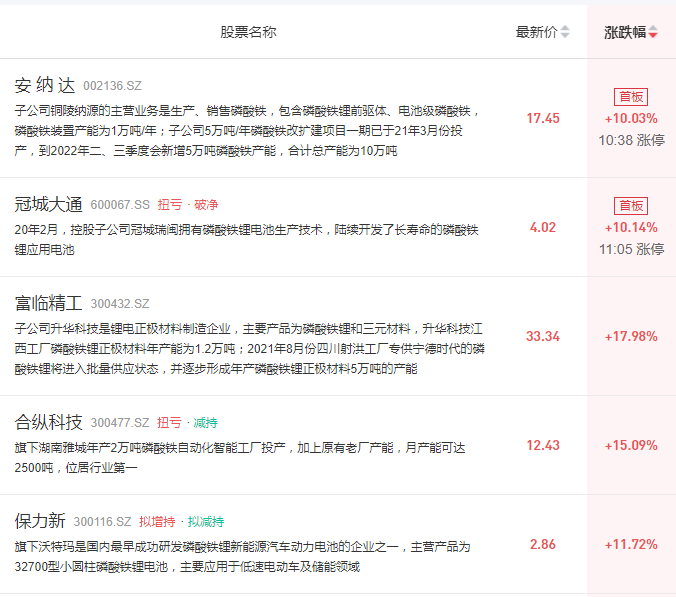The image size is (676, 597).
Task: Sort by 最新价 column arrows
Action: (x=565, y=32)
